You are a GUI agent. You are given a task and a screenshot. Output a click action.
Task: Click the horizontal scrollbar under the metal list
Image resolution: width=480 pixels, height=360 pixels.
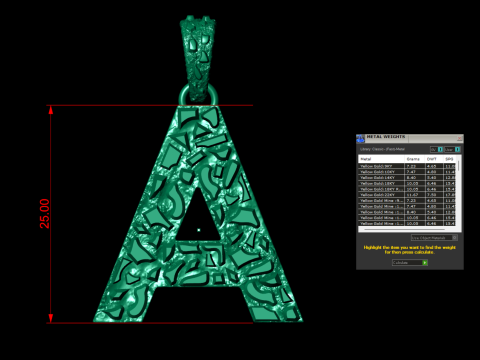pos(405,230)
